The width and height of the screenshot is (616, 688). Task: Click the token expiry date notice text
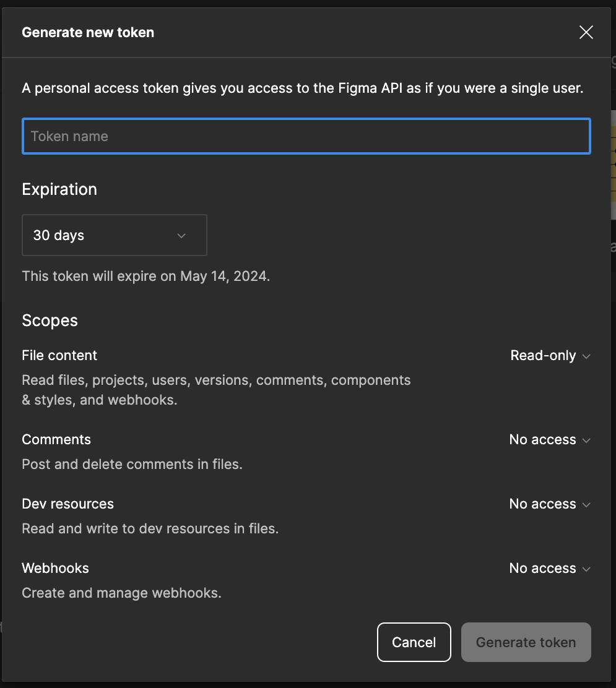(x=146, y=276)
